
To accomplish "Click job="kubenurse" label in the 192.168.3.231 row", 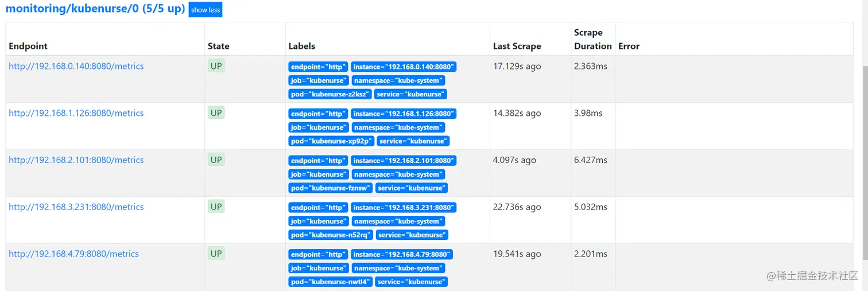I will tap(319, 222).
